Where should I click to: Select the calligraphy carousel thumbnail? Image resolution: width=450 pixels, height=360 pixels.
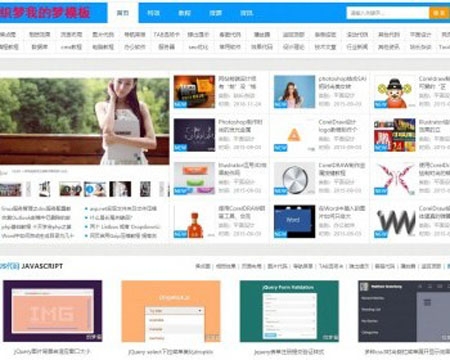(x=45, y=189)
